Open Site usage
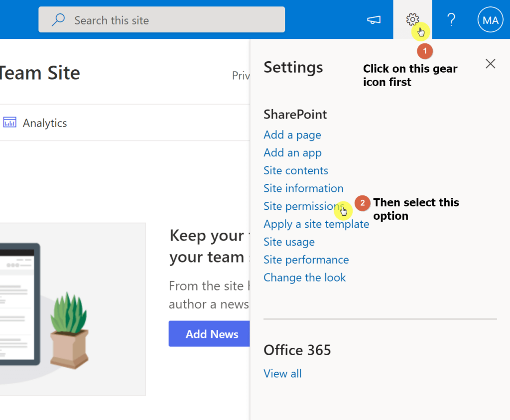Screen dimensions: 510x420 click(289, 242)
